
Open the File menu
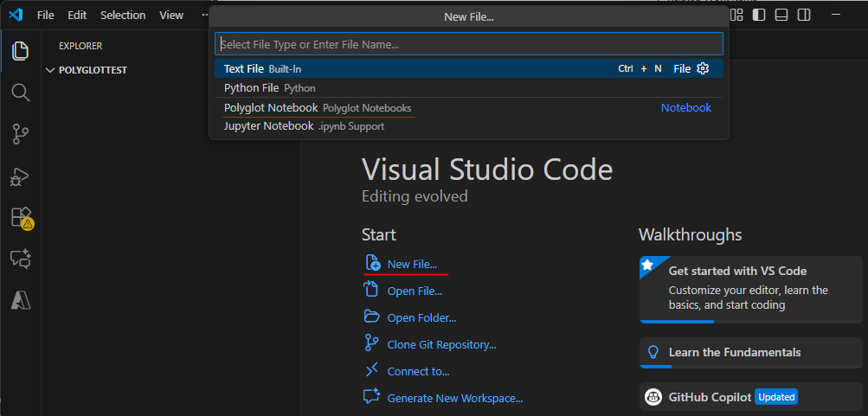[x=45, y=15]
